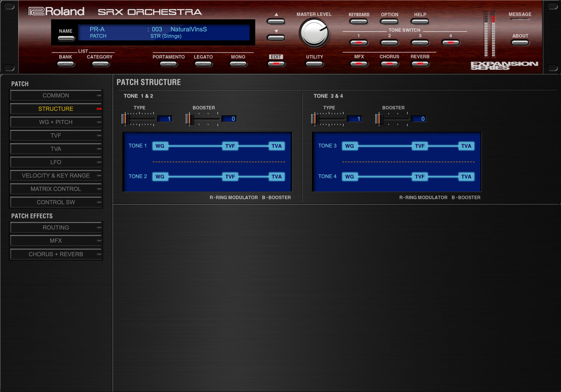The height and width of the screenshot is (392, 561).
Task: Click the TONE 2 TVA block
Action: click(277, 177)
